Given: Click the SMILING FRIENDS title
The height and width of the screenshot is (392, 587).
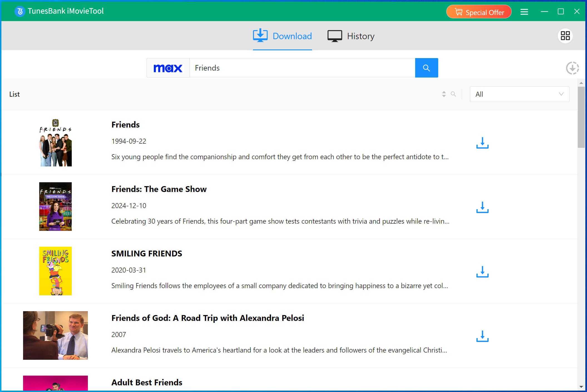Looking at the screenshot, I should [x=147, y=254].
